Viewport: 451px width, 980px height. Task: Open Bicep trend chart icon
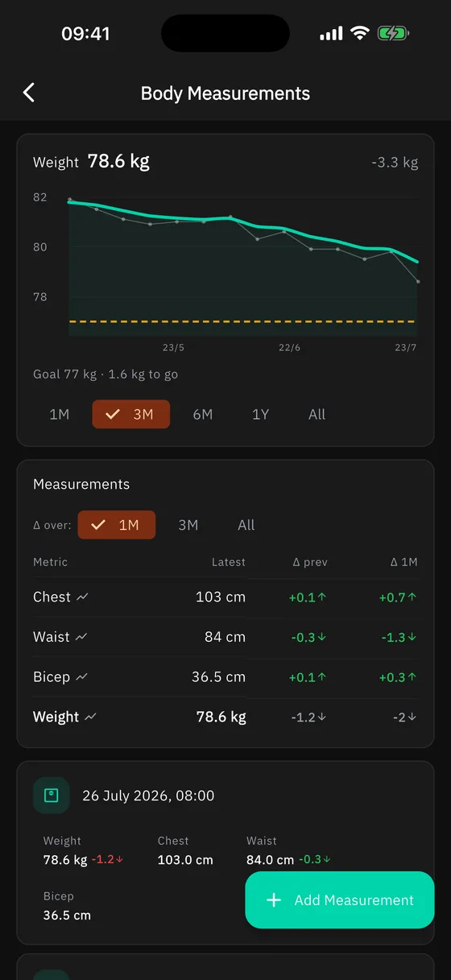coord(81,677)
